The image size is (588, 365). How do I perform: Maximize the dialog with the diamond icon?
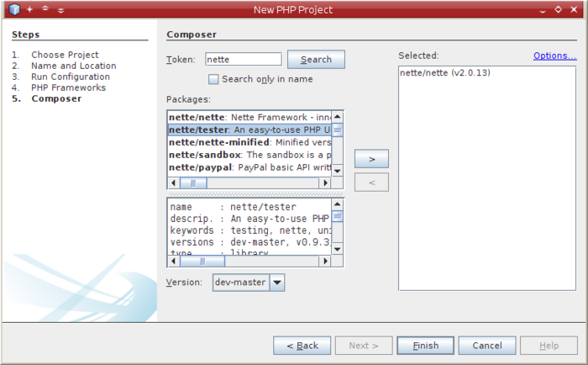pos(559,9)
